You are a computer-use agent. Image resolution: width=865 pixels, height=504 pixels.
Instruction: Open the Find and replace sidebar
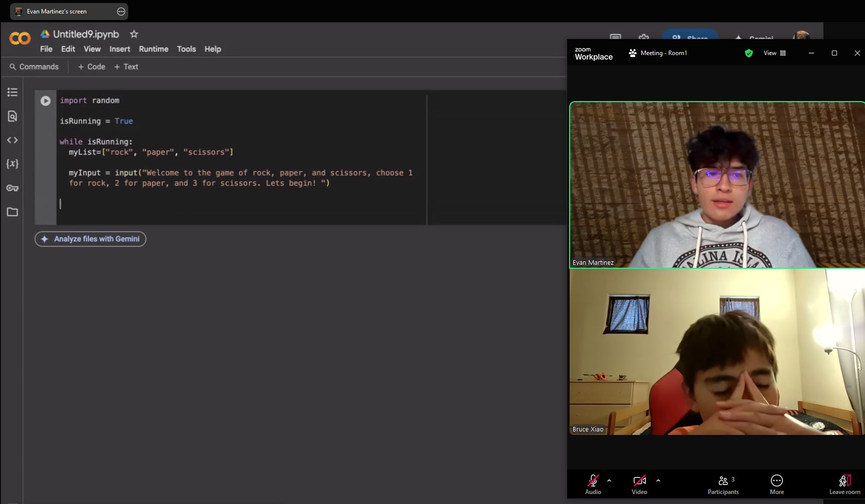[13, 116]
